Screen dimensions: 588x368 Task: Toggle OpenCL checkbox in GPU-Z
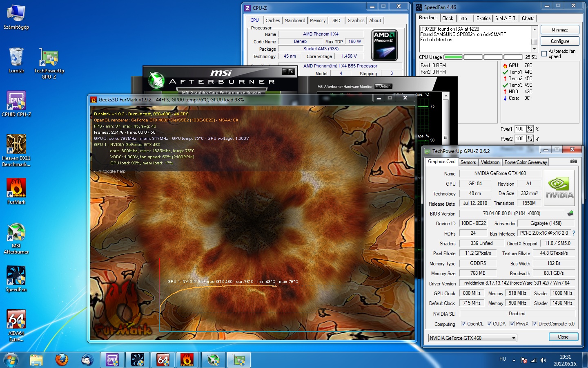coord(463,324)
